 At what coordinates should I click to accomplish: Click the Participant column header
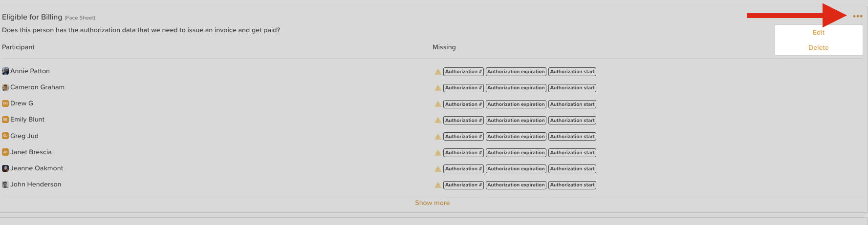18,47
